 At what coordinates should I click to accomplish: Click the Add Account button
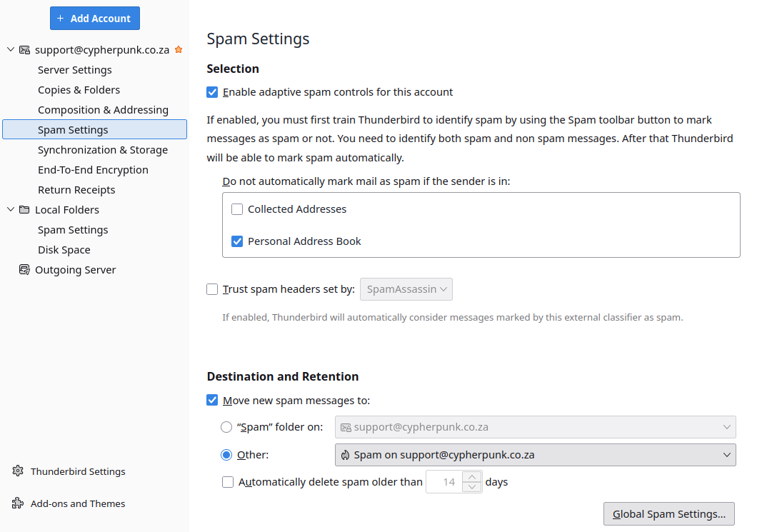94,19
